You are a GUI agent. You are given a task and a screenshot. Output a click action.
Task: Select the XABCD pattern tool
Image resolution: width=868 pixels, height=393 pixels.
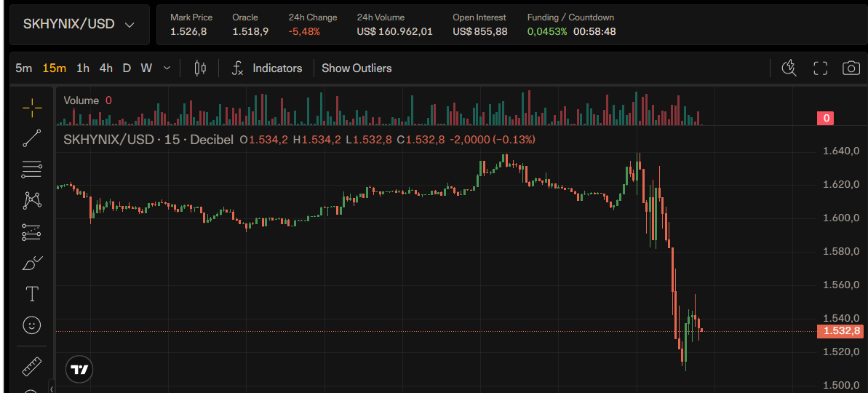click(32, 200)
